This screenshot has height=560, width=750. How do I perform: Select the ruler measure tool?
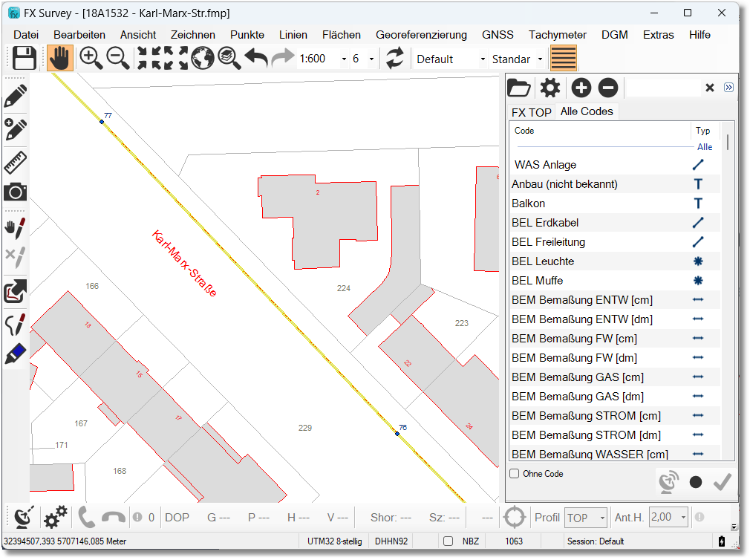[16, 160]
